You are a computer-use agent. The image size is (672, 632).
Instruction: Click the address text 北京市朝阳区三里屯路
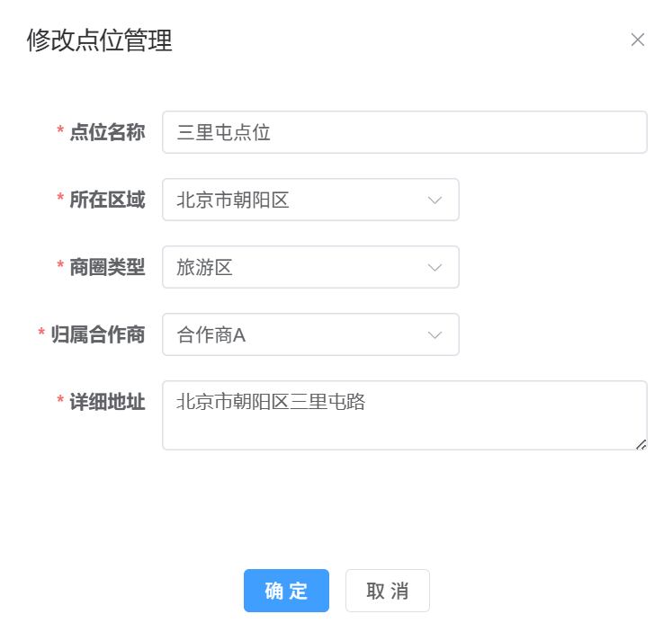click(271, 402)
